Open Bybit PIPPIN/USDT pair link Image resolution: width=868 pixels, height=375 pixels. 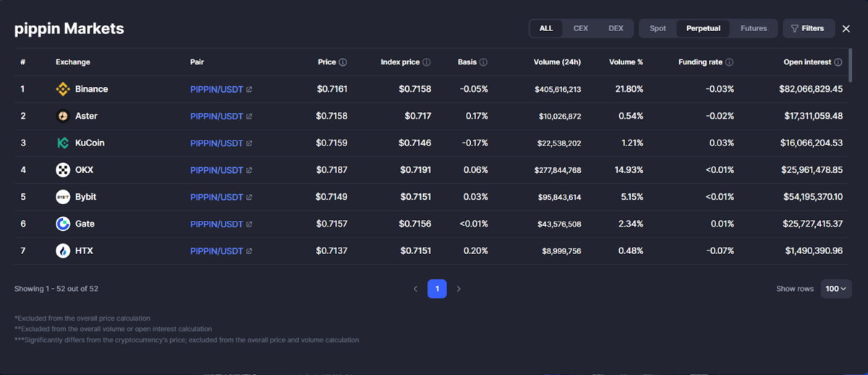216,197
